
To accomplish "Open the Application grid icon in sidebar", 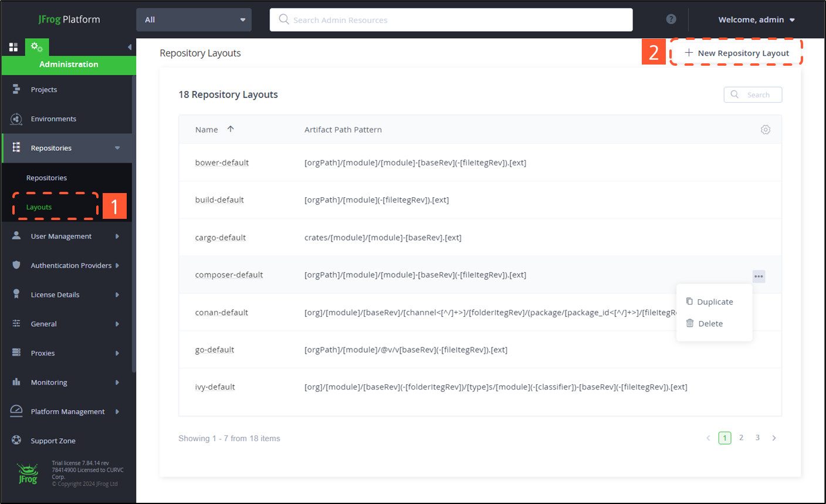I will click(x=13, y=47).
